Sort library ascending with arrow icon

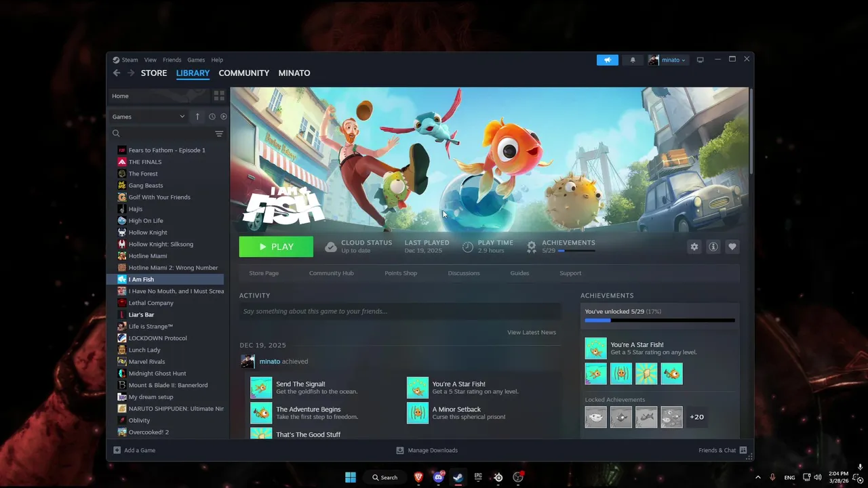coord(197,117)
